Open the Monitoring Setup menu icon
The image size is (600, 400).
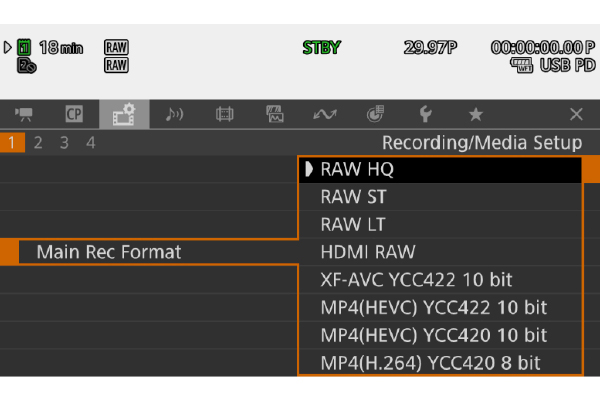pyautogui.click(x=275, y=115)
